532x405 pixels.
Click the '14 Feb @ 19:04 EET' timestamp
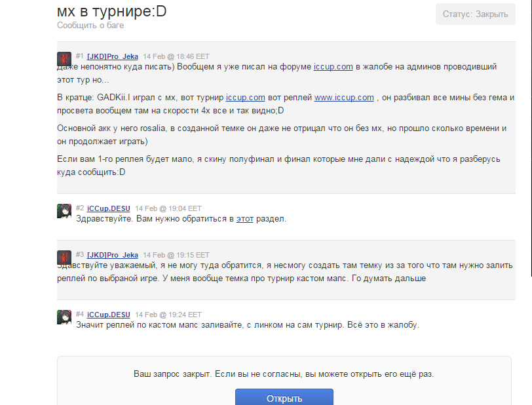coord(168,208)
